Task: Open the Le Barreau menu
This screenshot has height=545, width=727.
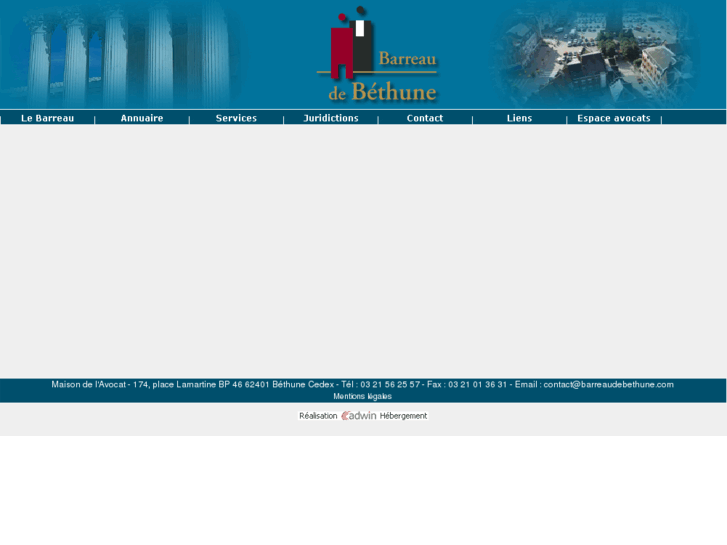Action: click(47, 118)
